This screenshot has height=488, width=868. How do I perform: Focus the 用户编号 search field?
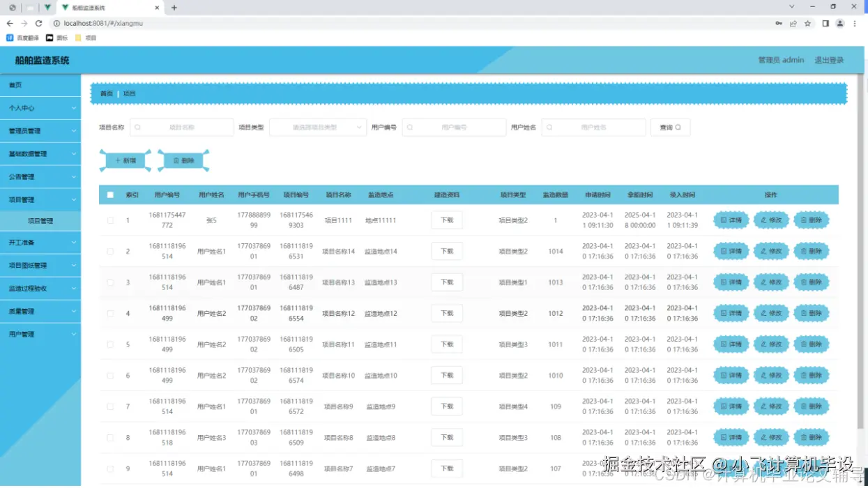[454, 128]
